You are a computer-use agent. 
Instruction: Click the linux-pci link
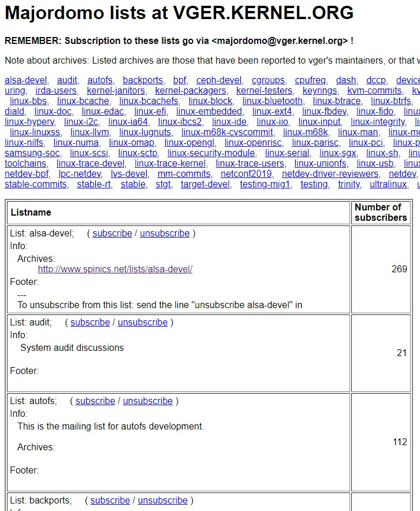pyautogui.click(x=366, y=143)
